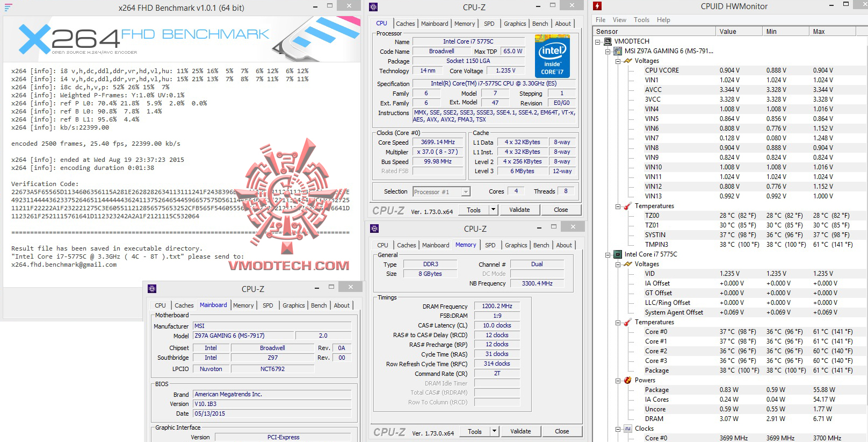Click the BIOS Version field V10.1B3

[272, 404]
